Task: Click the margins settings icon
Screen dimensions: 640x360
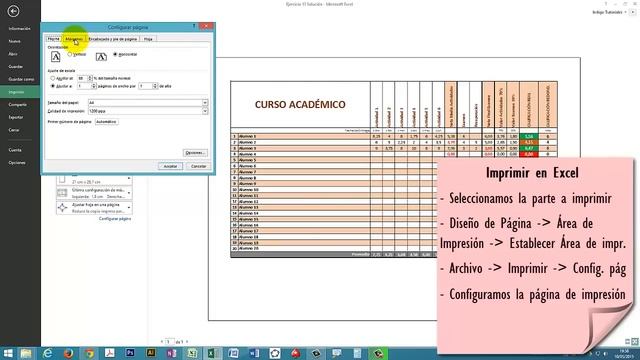Action: [62, 193]
